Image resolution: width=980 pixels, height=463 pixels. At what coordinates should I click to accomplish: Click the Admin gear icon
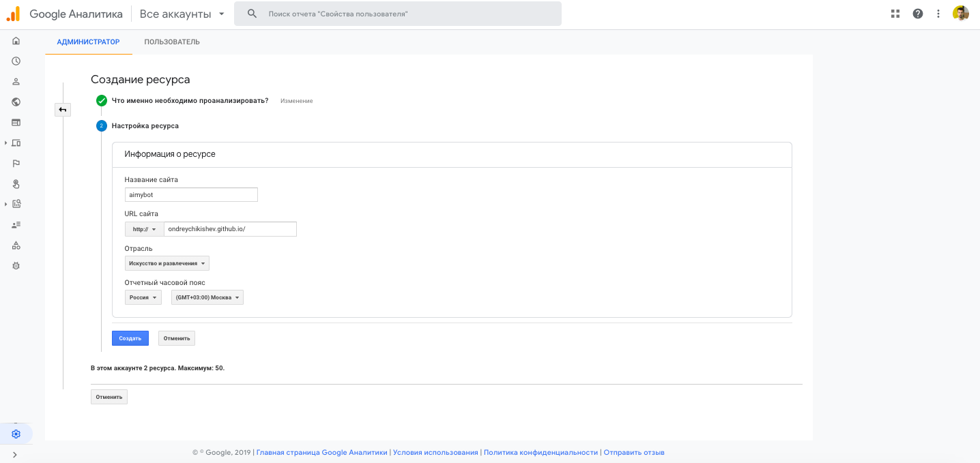[16, 434]
